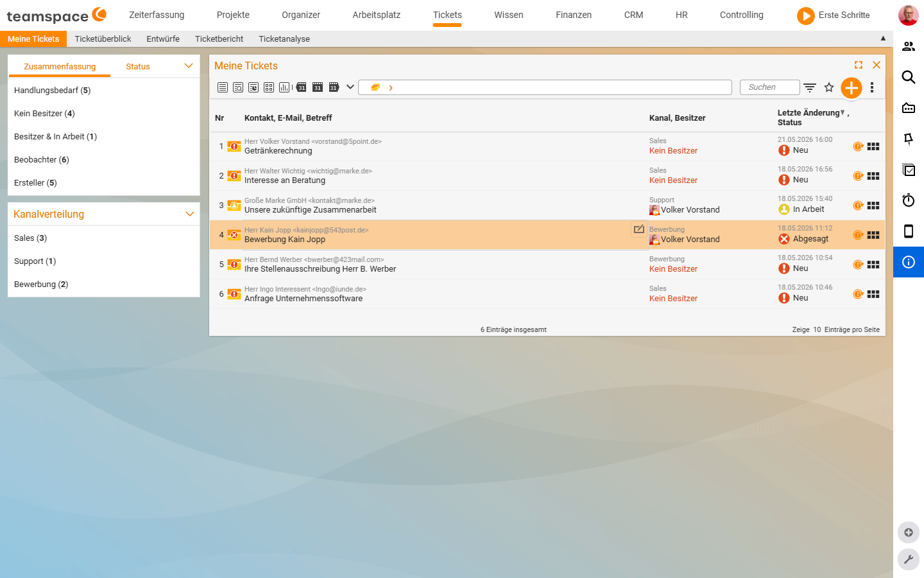Open ticket Unsere zukünftige Zusammenarbeit
Image resolution: width=924 pixels, height=578 pixels.
tap(311, 210)
